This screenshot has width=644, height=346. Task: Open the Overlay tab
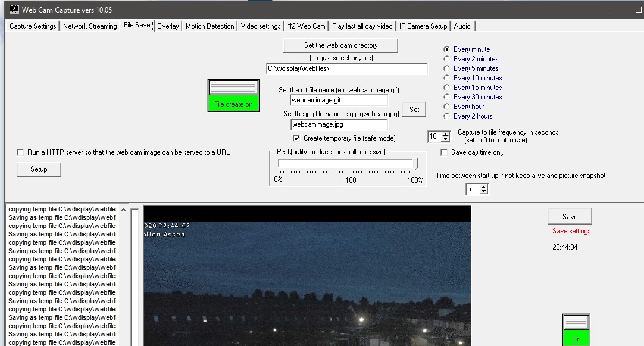tap(168, 26)
